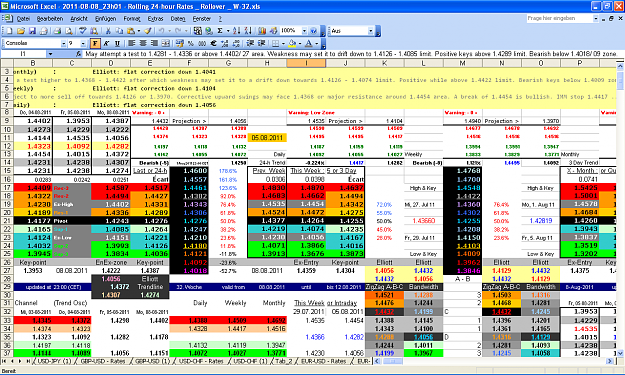Increase cell indent
The image size is (625, 375).
click(261, 43)
